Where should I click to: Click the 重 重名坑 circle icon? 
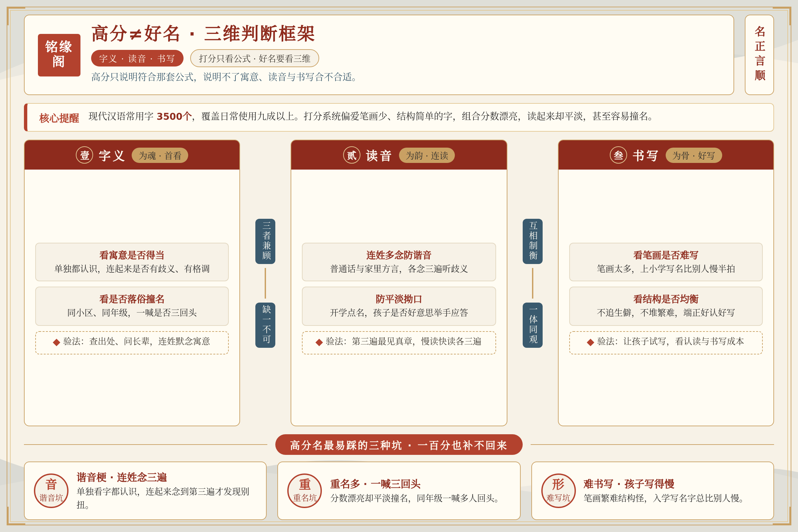tap(305, 491)
